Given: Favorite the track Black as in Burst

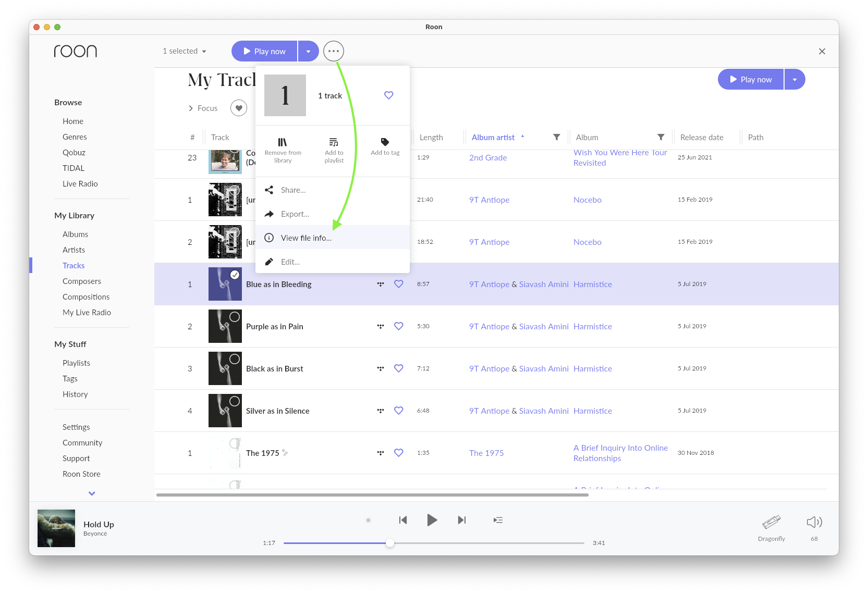Looking at the screenshot, I should pos(399,368).
